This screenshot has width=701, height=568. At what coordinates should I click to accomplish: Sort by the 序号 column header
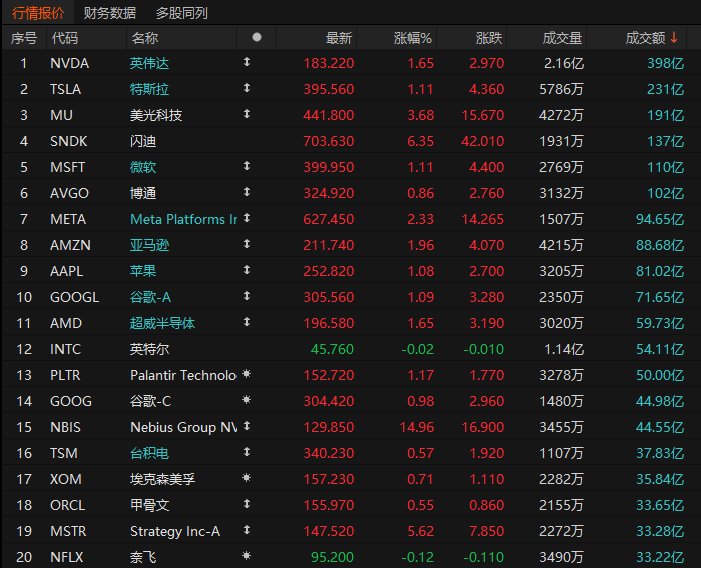click(24, 38)
